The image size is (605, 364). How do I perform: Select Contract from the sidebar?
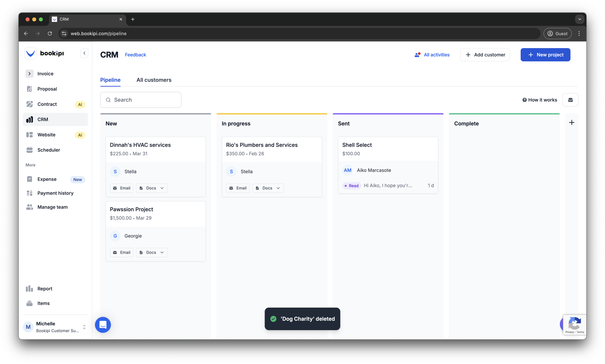coord(47,104)
